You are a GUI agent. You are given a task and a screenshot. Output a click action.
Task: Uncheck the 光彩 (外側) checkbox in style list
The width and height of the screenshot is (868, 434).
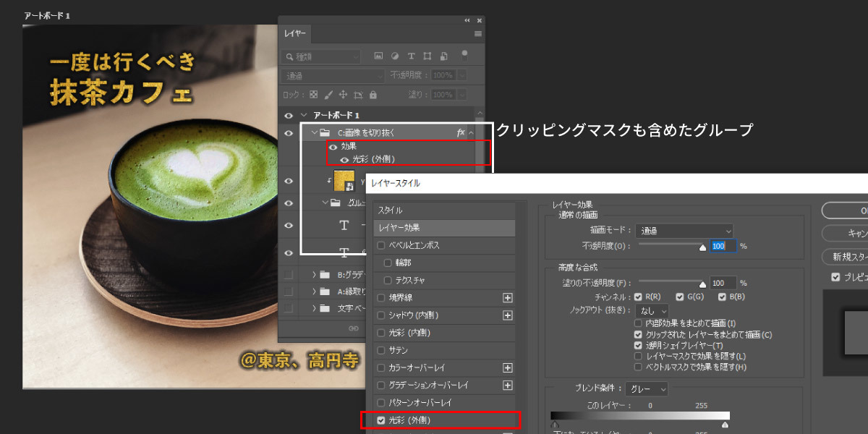[x=381, y=420]
